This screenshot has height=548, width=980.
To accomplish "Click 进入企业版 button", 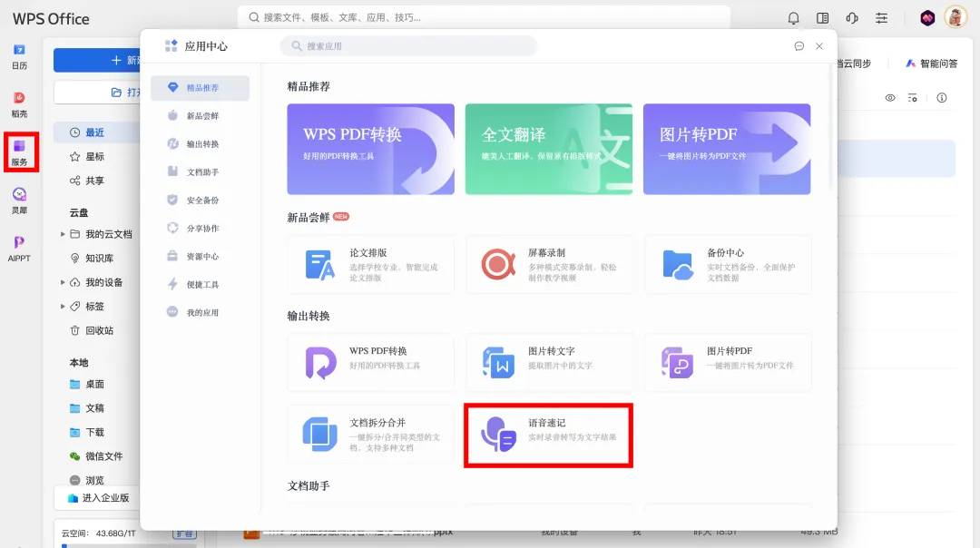I will pos(97,498).
